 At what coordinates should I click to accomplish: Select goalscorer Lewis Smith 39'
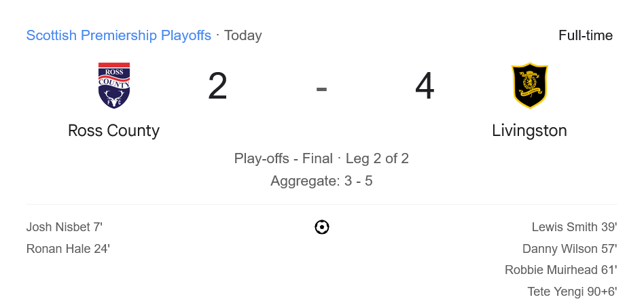[574, 227]
